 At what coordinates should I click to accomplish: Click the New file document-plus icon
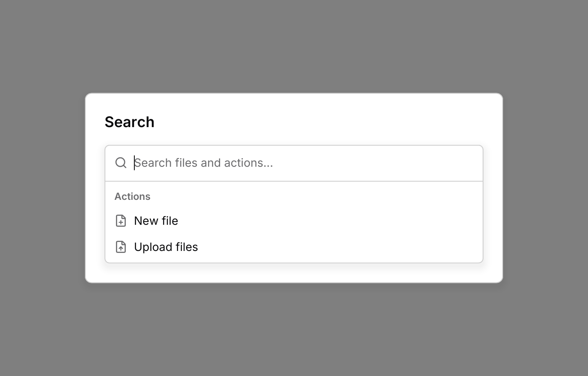coord(121,221)
